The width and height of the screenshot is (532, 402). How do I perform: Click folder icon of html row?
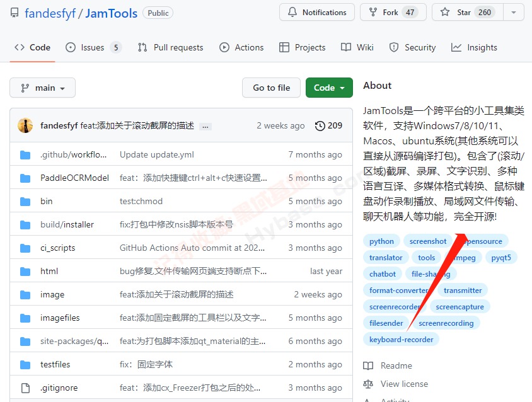(25, 272)
